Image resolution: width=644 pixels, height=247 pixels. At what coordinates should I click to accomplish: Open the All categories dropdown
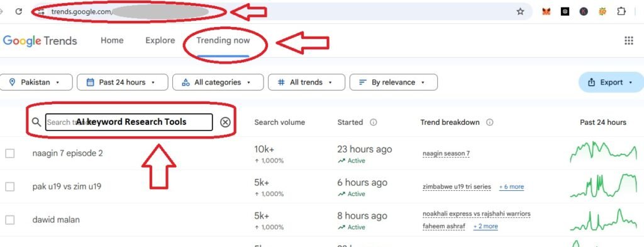(x=218, y=83)
